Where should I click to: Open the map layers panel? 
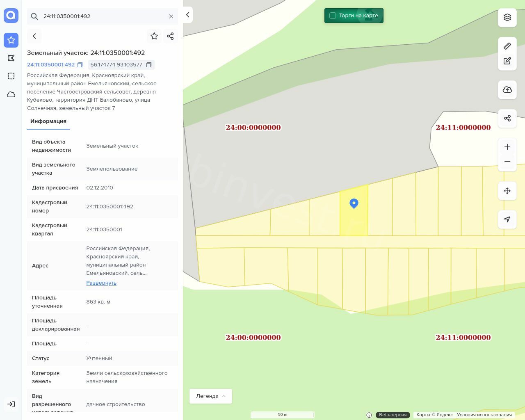(x=507, y=17)
